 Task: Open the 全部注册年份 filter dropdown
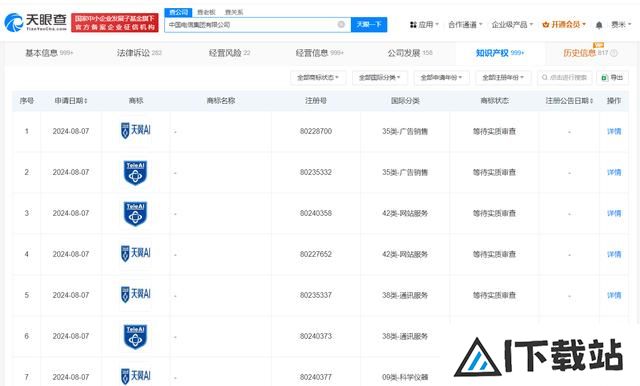(x=503, y=77)
